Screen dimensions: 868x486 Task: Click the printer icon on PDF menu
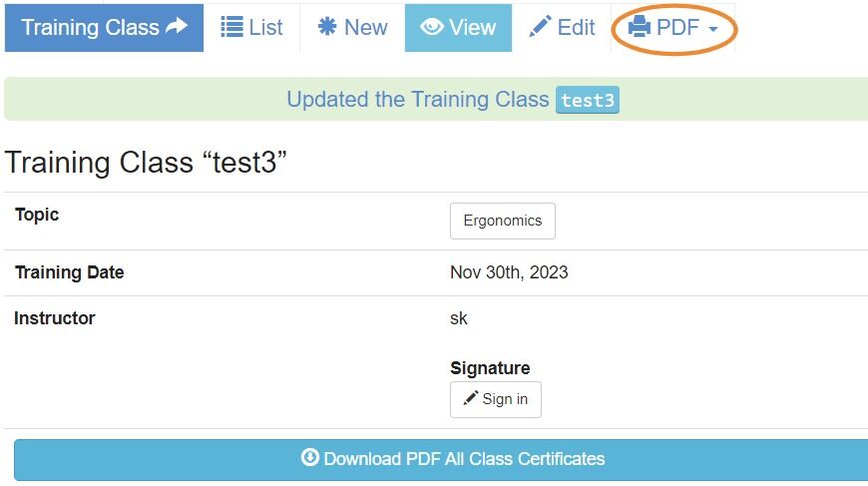pos(640,27)
